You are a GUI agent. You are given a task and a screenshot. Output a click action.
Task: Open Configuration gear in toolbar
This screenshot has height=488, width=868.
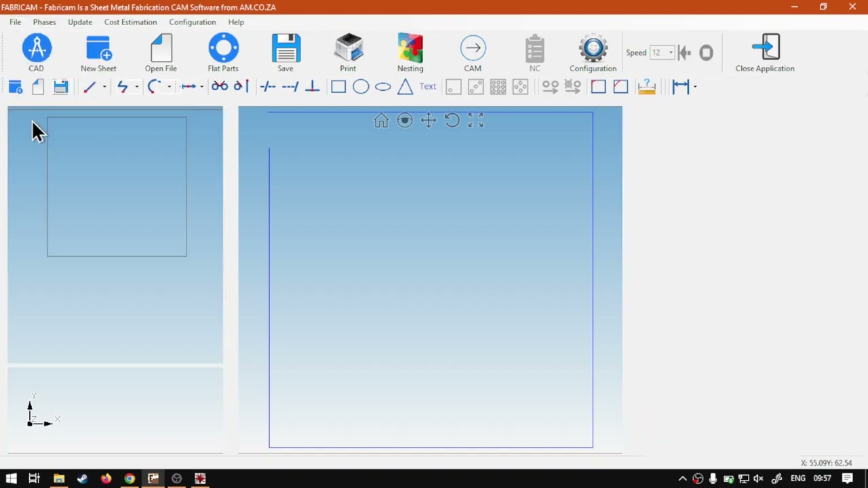click(593, 53)
